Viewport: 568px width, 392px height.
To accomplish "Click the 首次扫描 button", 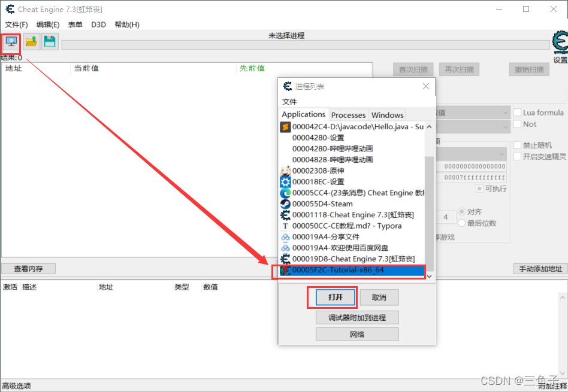I will click(413, 69).
